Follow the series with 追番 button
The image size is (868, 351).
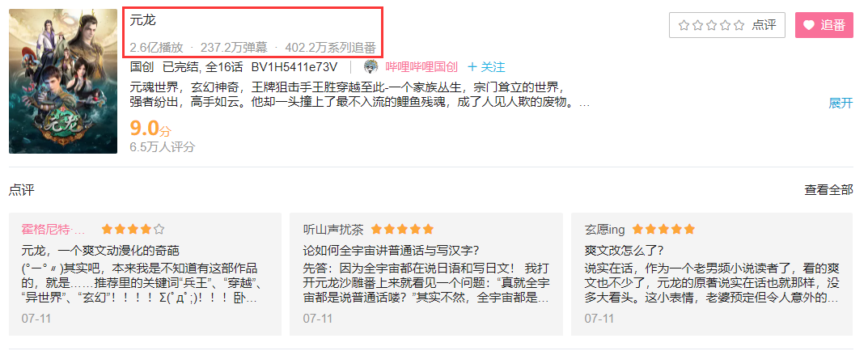824,25
